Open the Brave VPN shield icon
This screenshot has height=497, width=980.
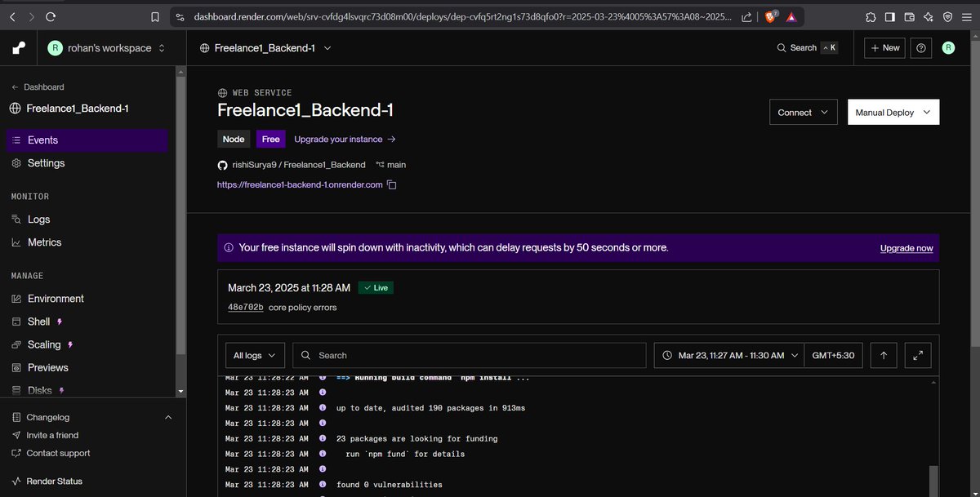click(x=947, y=16)
